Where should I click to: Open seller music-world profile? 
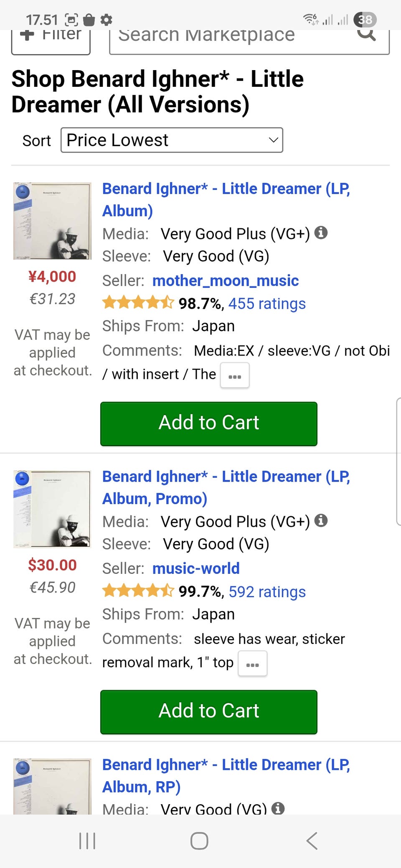pyautogui.click(x=196, y=569)
